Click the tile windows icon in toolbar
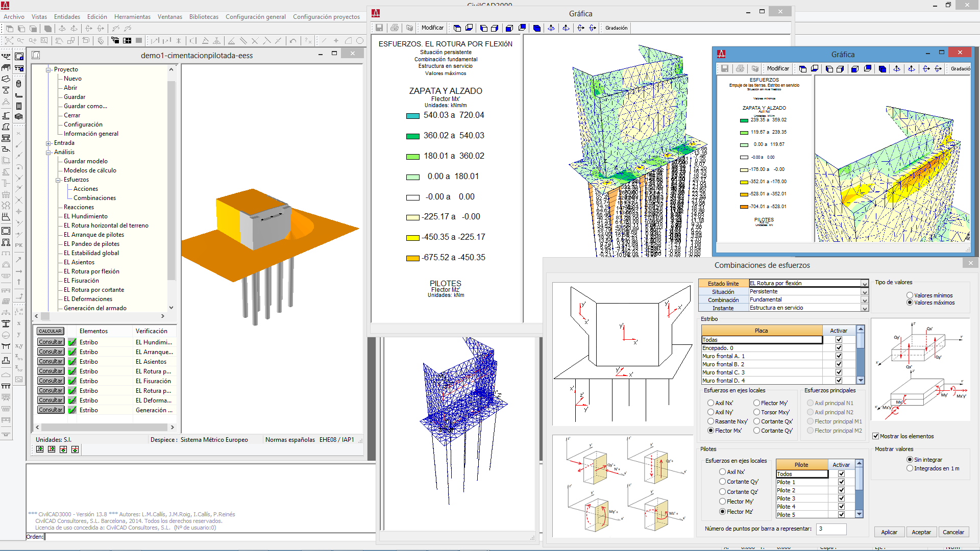This screenshot has height=551, width=980. pyautogui.click(x=127, y=41)
